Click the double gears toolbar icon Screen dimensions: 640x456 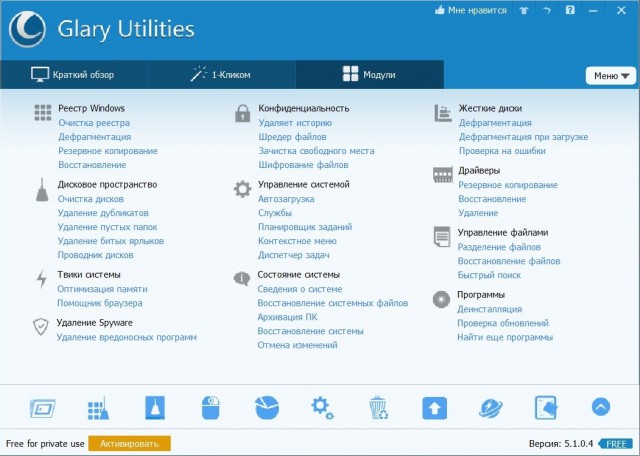(x=322, y=408)
